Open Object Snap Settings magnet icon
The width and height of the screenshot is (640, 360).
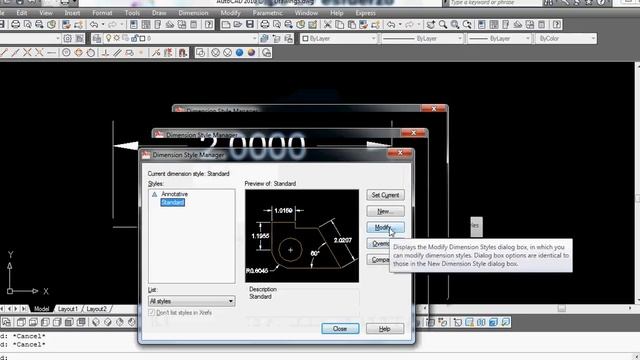point(182,53)
